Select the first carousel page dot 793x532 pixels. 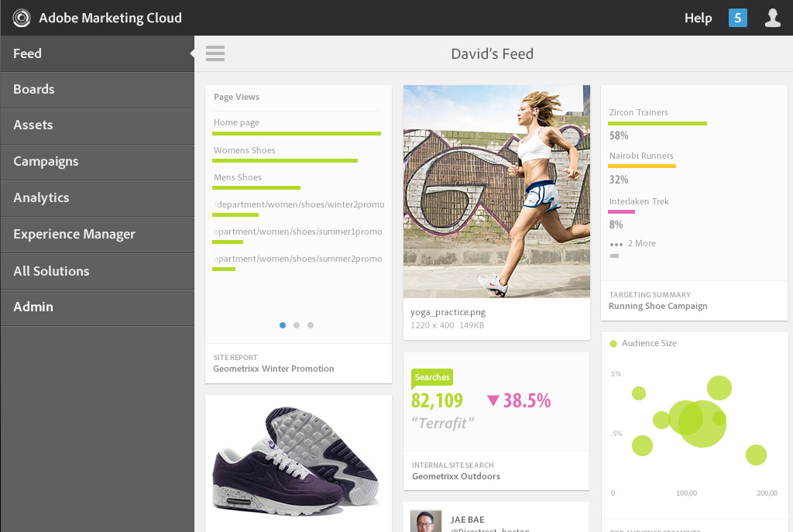coord(283,325)
